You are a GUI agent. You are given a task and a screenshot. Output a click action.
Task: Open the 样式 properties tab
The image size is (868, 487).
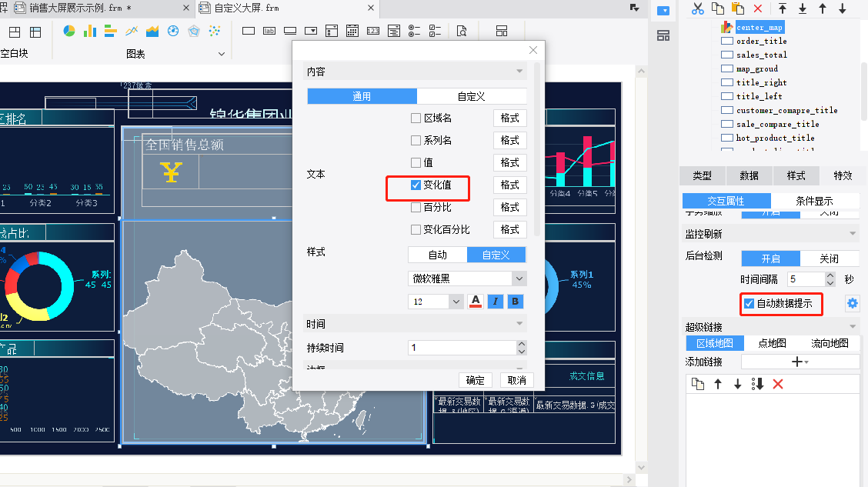click(x=796, y=175)
